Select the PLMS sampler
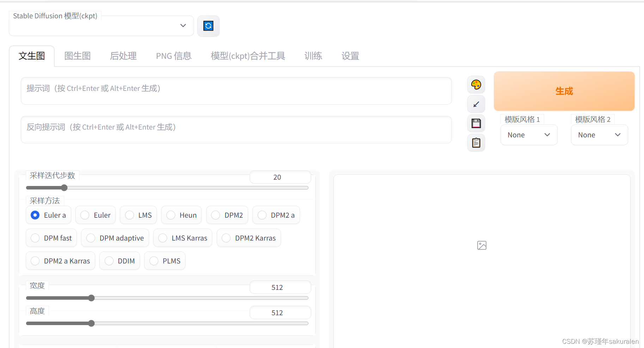 pos(165,261)
